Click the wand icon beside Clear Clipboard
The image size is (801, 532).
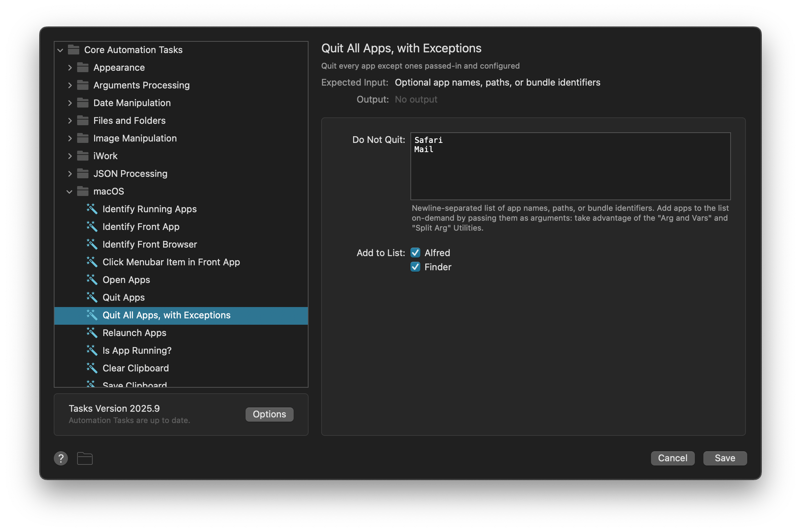(x=92, y=368)
